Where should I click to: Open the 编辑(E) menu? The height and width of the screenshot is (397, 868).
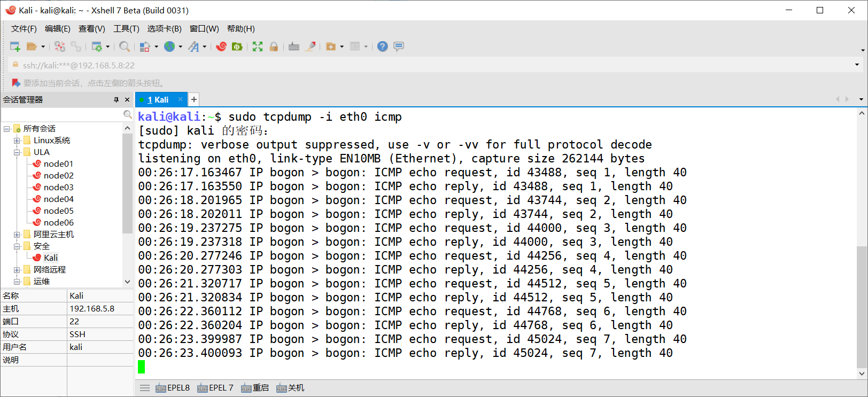58,28
